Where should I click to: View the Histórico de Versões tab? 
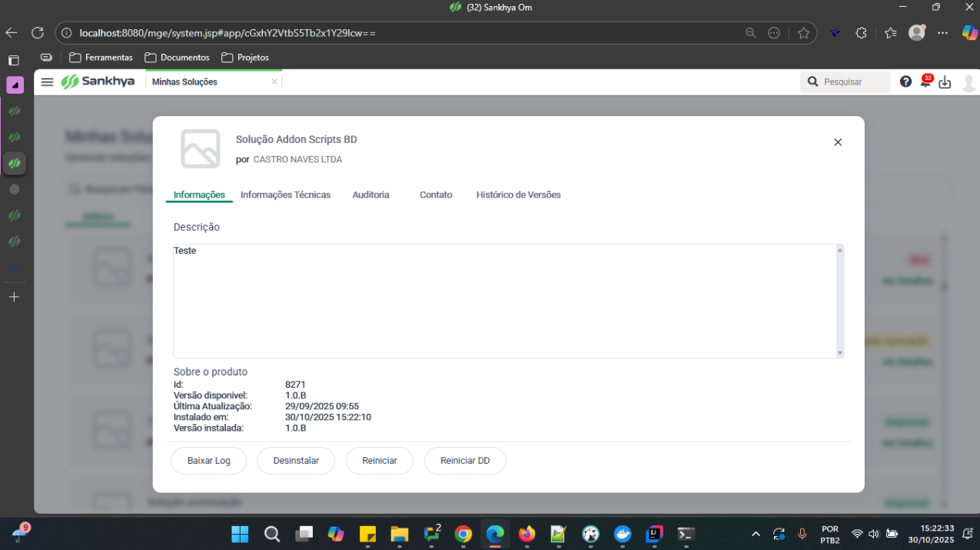pyautogui.click(x=518, y=195)
